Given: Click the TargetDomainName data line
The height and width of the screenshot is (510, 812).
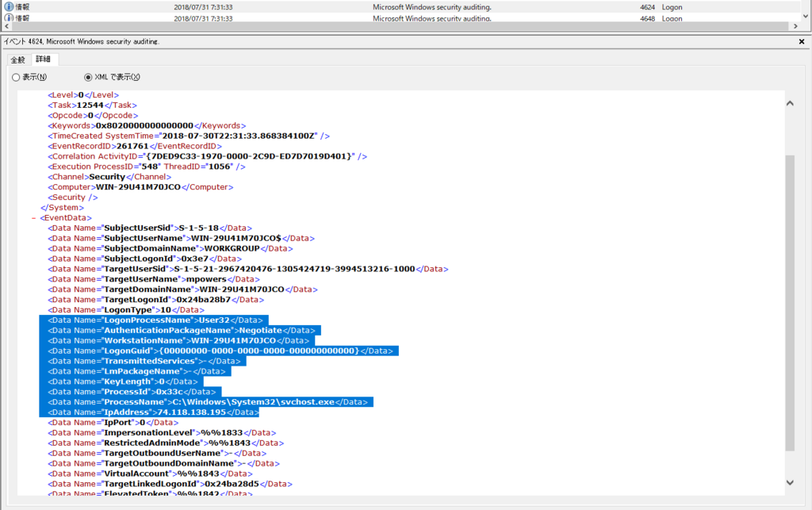Looking at the screenshot, I should (x=183, y=290).
